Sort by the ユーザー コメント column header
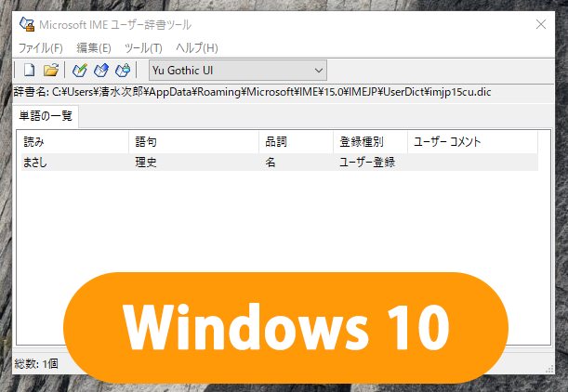The image size is (568, 392). (473, 142)
